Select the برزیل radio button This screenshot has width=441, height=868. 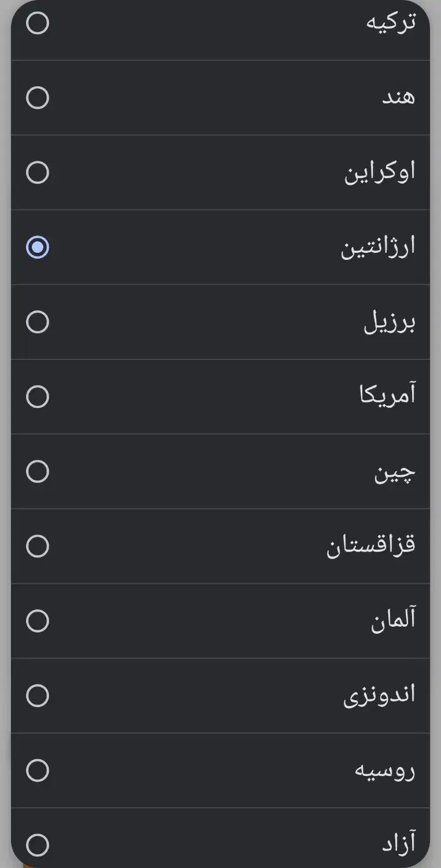click(x=38, y=322)
